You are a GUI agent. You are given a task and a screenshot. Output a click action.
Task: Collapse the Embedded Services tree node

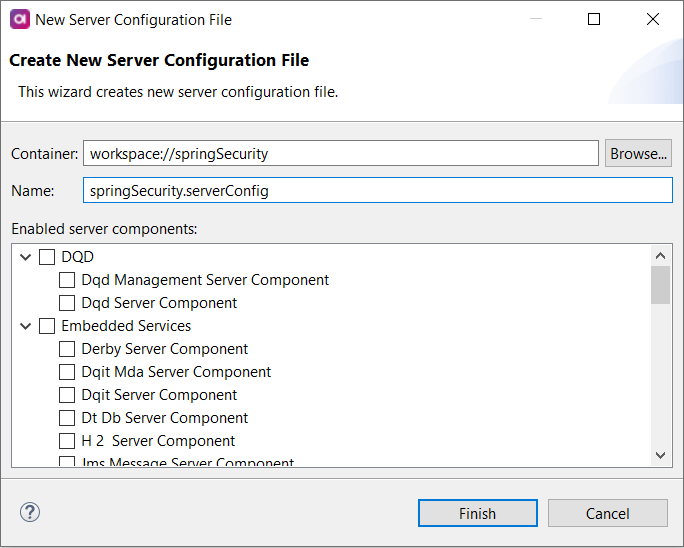(x=26, y=326)
